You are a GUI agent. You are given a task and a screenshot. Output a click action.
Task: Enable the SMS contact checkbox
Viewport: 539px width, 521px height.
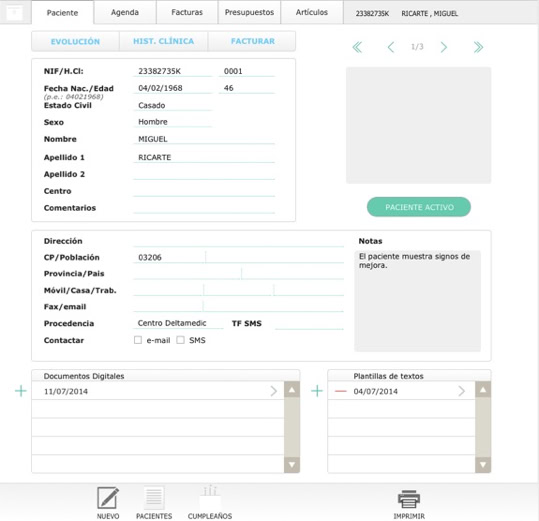(x=180, y=340)
